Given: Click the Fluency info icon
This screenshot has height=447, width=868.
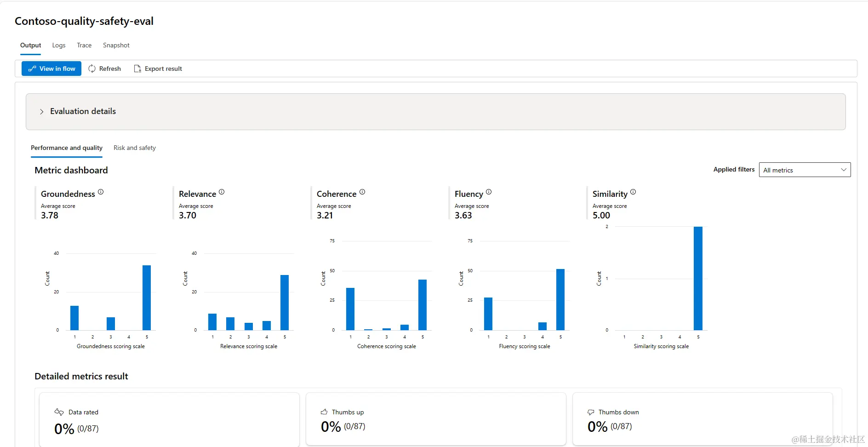Looking at the screenshot, I should point(489,192).
